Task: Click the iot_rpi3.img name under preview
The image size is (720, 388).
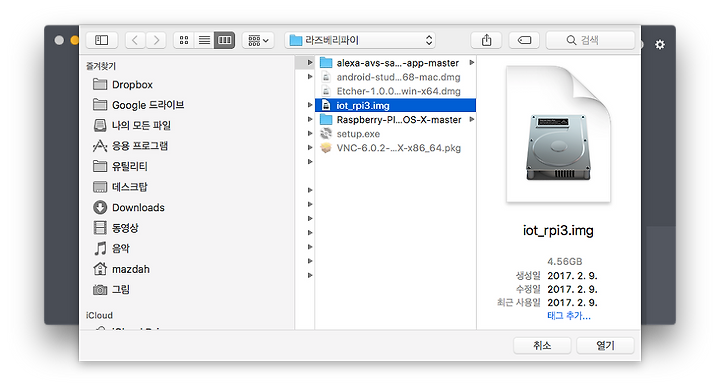Action: tap(558, 231)
